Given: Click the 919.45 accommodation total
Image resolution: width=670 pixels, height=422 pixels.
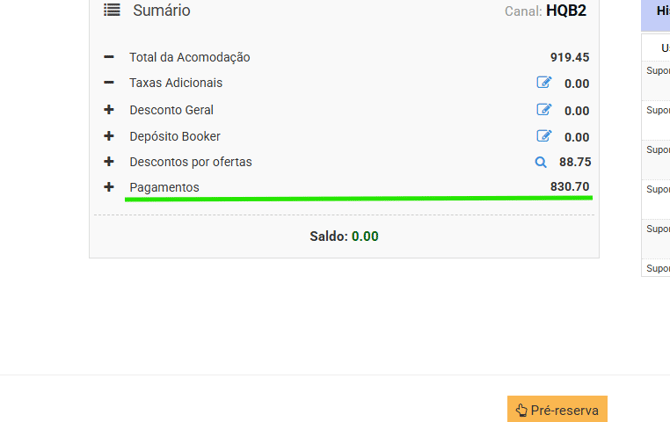Looking at the screenshot, I should pyautogui.click(x=569, y=58).
